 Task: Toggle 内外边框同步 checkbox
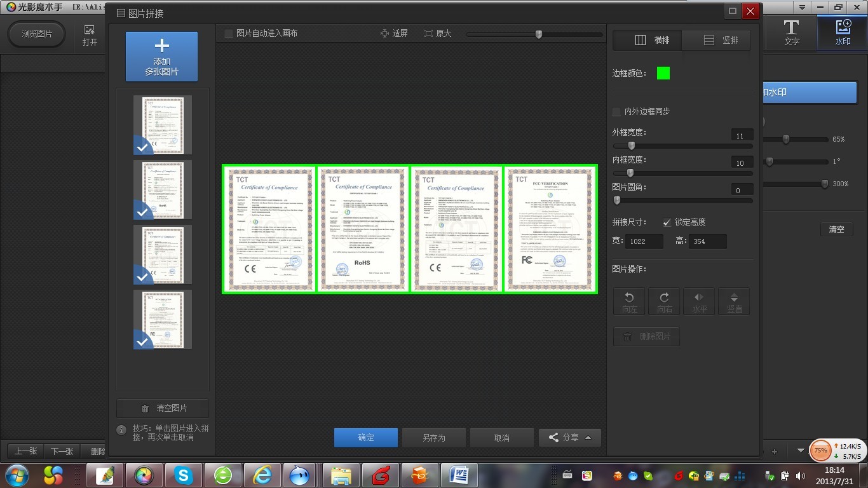(x=616, y=112)
